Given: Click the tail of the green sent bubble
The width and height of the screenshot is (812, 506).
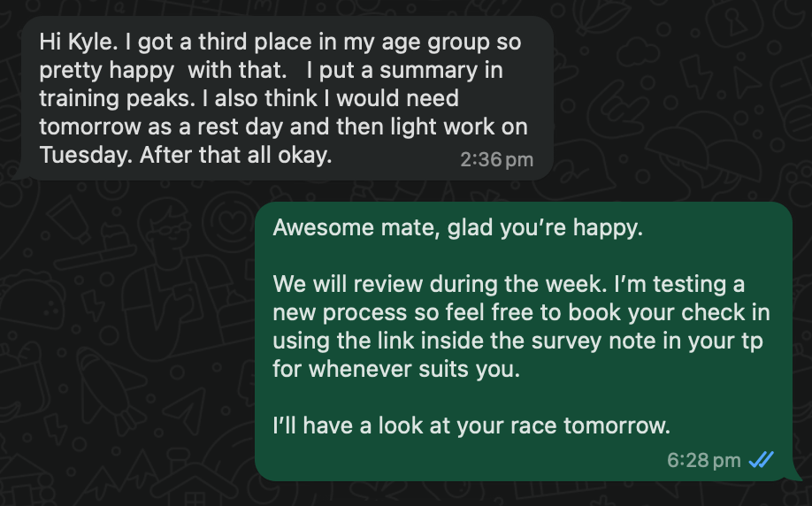Looking at the screenshot, I should coord(794,472).
